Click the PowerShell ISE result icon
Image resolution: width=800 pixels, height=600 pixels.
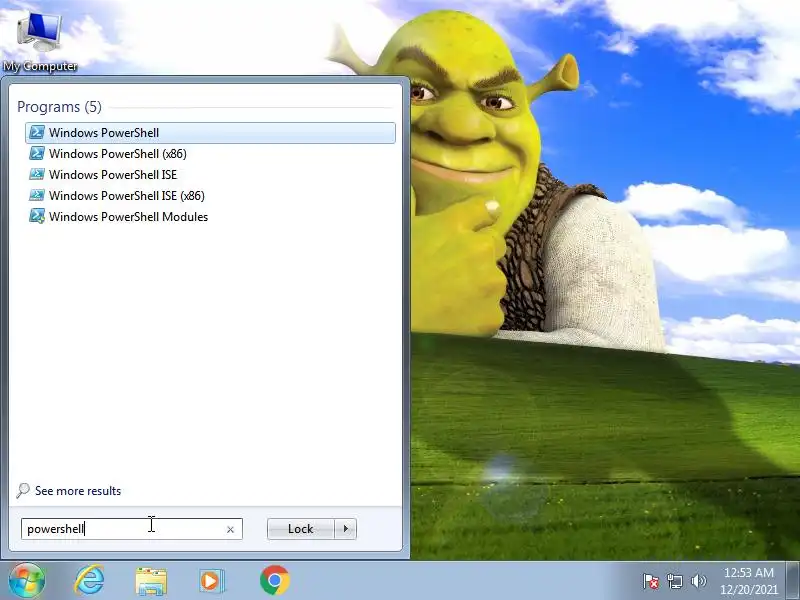[37, 174]
